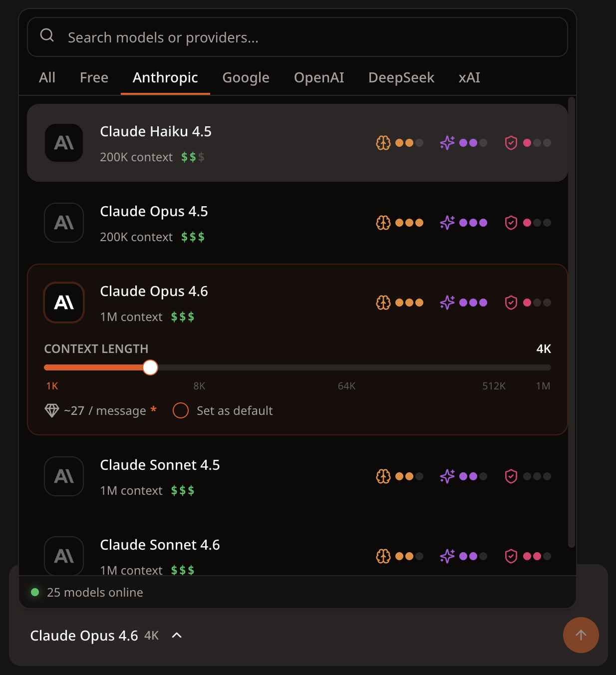Viewport: 616px width, 675px height.
Task: Click the sparkle icon on Claude Haiku 4.5
Action: coord(447,143)
